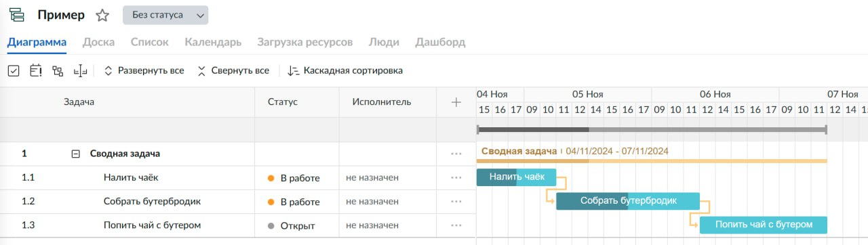Viewport: 868px width, 245px height.
Task: Click the 07 Ноя date header
Action: tap(843, 94)
